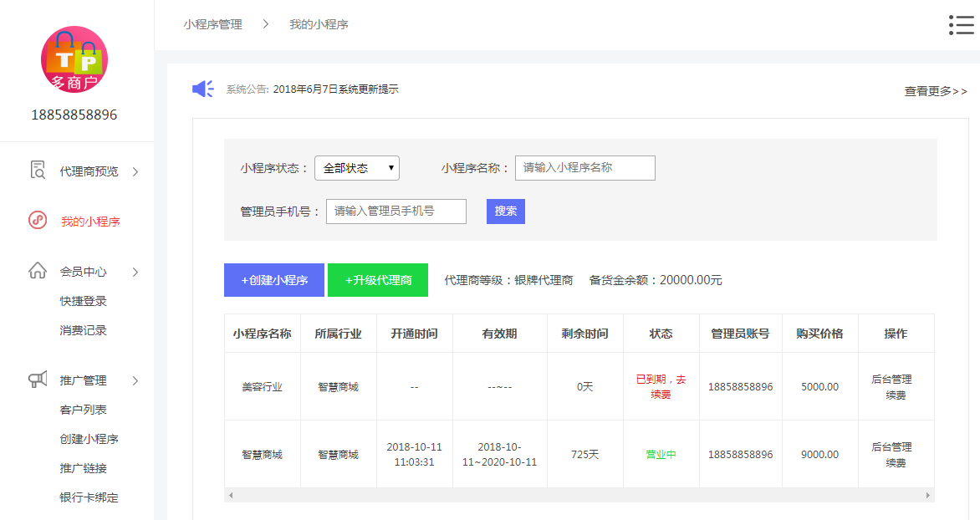Open the hamburger list menu icon
Screen dimensions: 980x520
(x=961, y=25)
